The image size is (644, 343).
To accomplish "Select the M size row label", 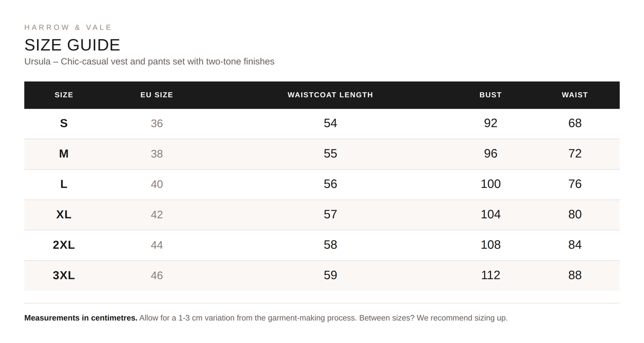I will click(x=64, y=153).
